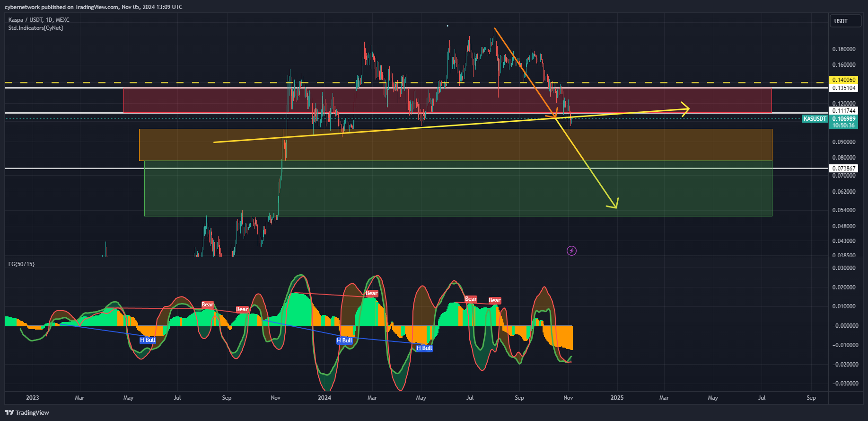
Task: Click the 2024 label on time axis
Action: [x=324, y=398]
